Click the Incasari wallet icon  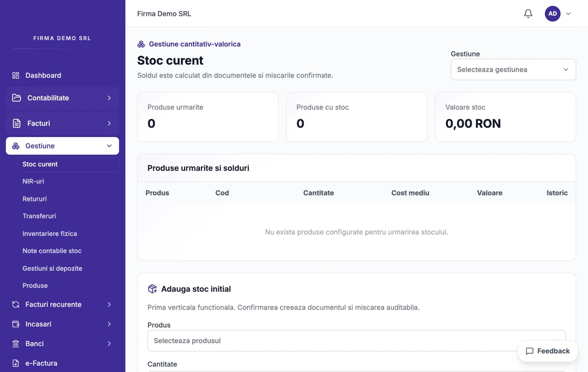click(16, 324)
